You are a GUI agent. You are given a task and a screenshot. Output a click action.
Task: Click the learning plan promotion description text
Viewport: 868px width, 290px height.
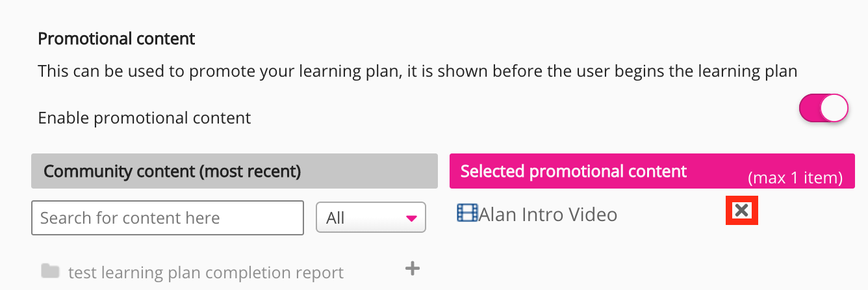(x=417, y=71)
